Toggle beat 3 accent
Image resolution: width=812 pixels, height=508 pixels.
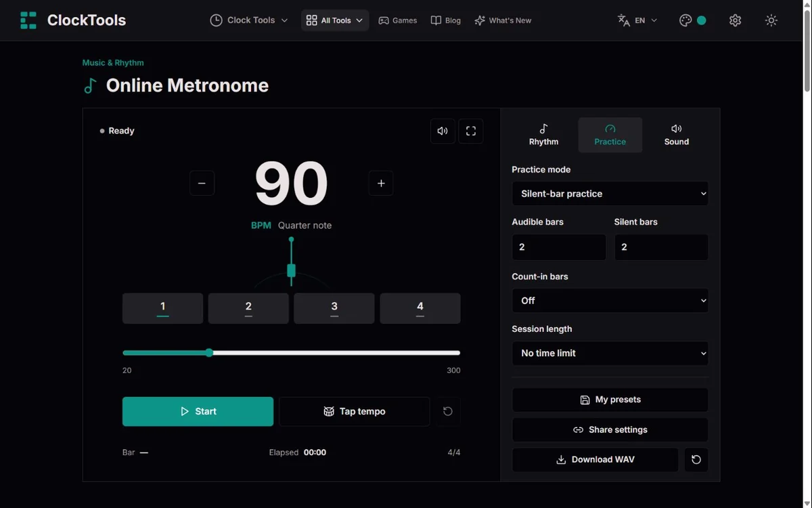[x=334, y=308]
